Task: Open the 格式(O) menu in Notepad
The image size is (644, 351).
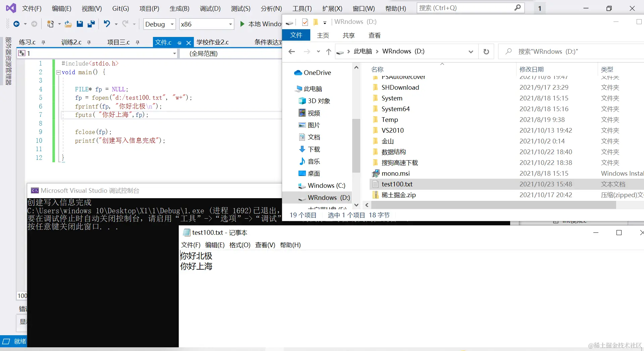Action: coord(239,245)
